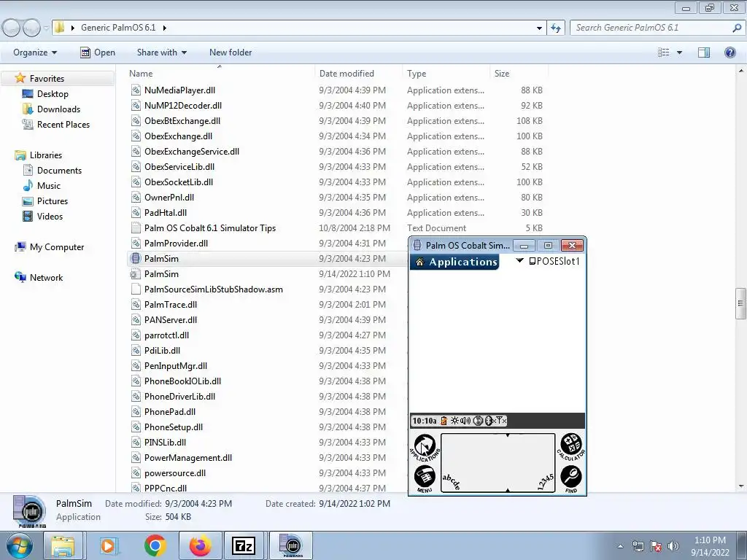Click the speaker volume icon in the Palm status bar

[x=465, y=421]
